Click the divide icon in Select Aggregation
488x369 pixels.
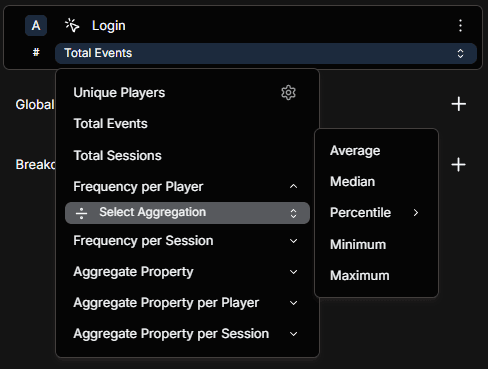click(81, 213)
